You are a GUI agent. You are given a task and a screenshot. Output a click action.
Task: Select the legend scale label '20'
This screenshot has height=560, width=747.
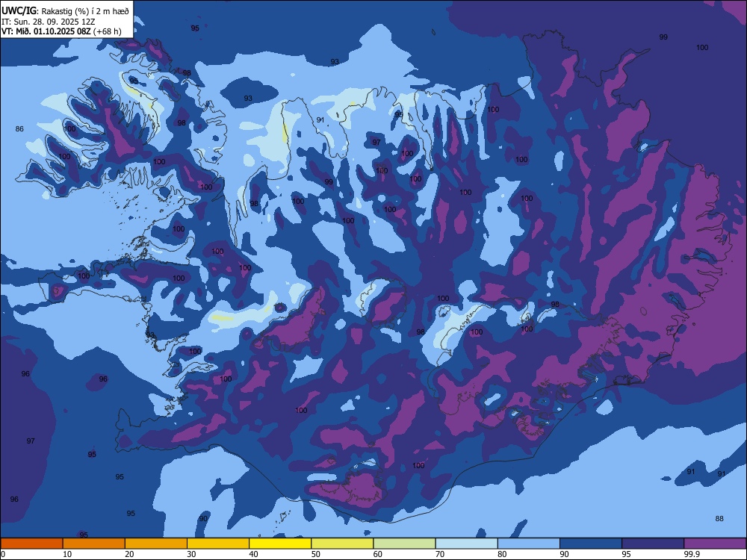pyautogui.click(x=129, y=554)
